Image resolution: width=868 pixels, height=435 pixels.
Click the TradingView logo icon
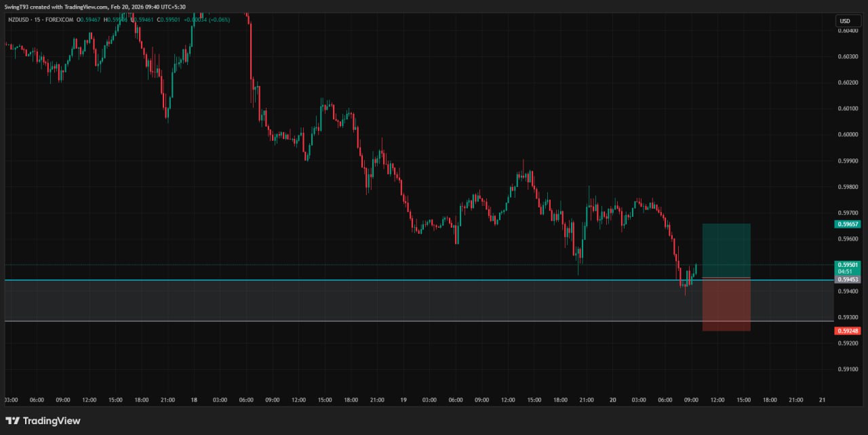[x=12, y=421]
